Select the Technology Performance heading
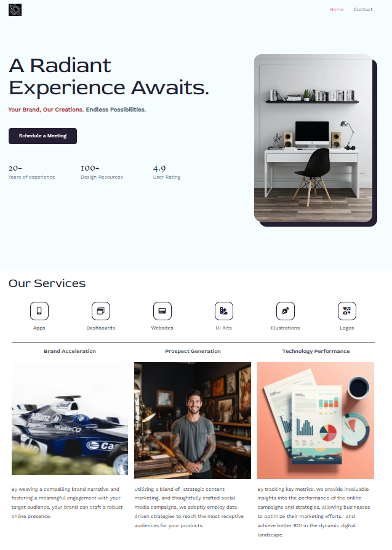 [316, 351]
